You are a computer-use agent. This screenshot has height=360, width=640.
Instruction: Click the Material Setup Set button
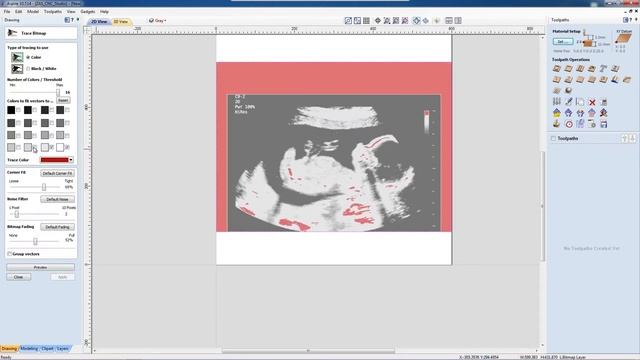click(563, 42)
